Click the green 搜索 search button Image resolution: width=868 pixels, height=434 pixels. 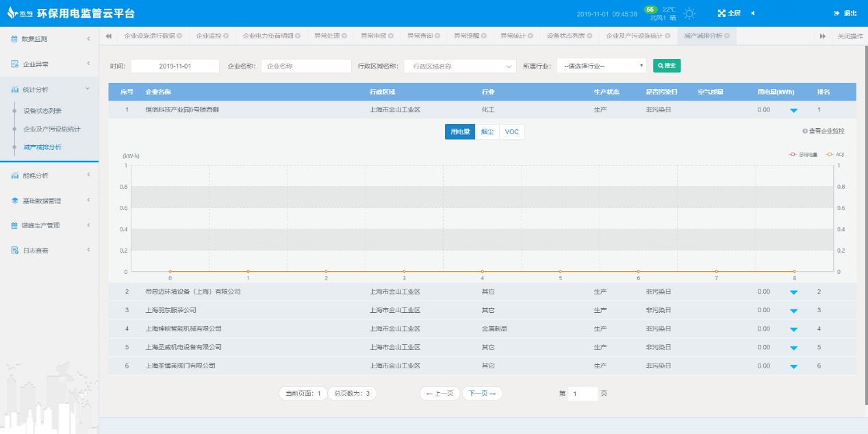666,66
